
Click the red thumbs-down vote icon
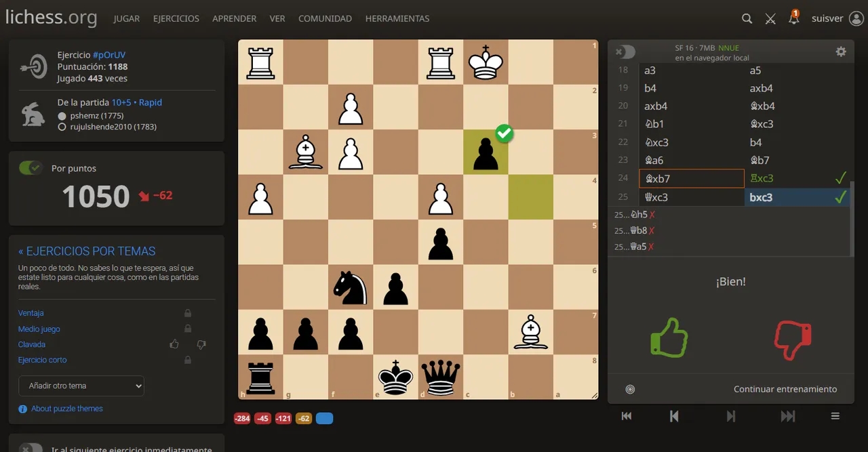tap(793, 340)
